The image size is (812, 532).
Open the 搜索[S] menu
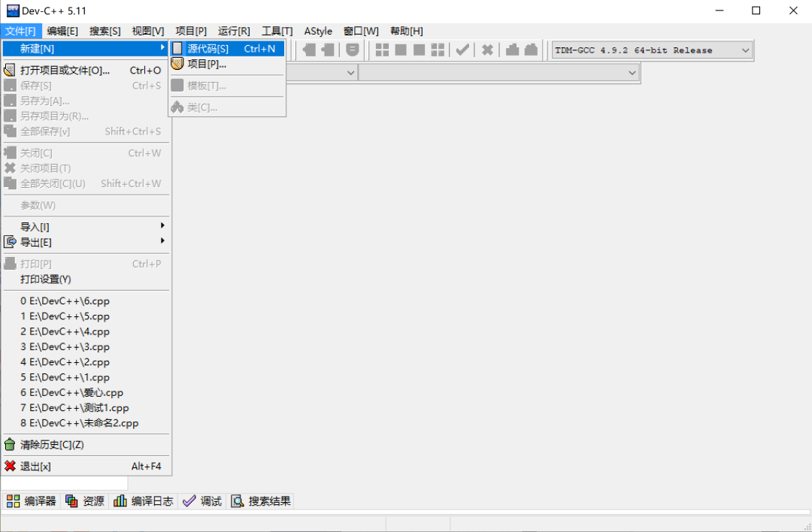[105, 31]
